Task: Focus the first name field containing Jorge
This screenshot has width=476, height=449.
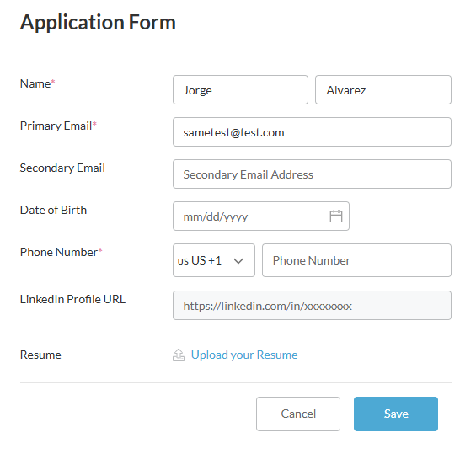Action: [240, 90]
